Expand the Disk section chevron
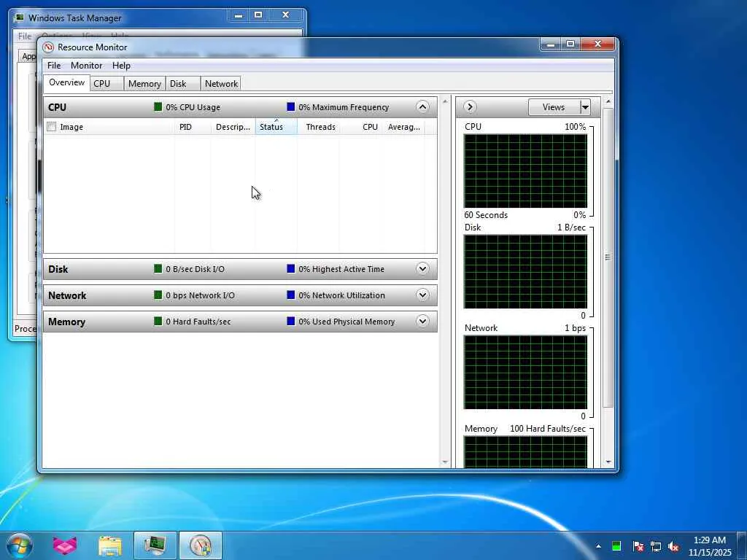This screenshot has height=560, width=747. (422, 268)
